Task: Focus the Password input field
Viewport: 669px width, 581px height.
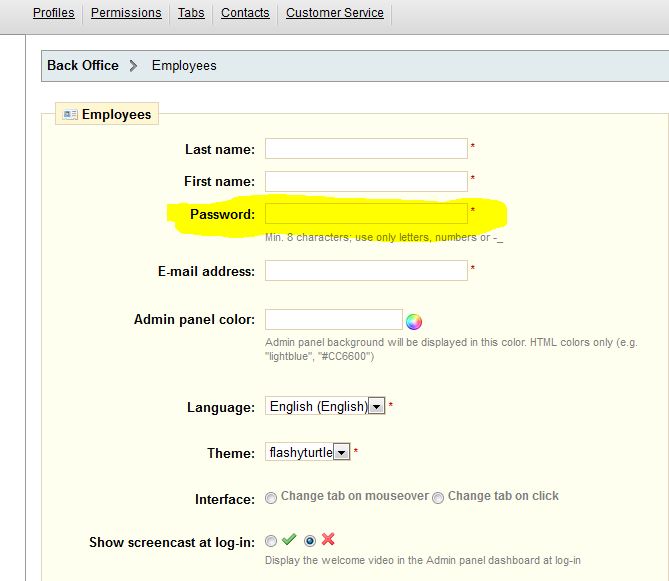Action: pyautogui.click(x=366, y=213)
